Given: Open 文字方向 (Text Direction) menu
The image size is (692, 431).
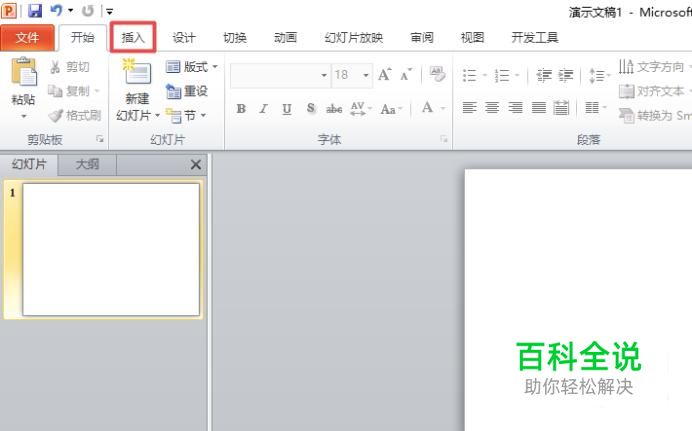Looking at the screenshot, I should point(654,67).
